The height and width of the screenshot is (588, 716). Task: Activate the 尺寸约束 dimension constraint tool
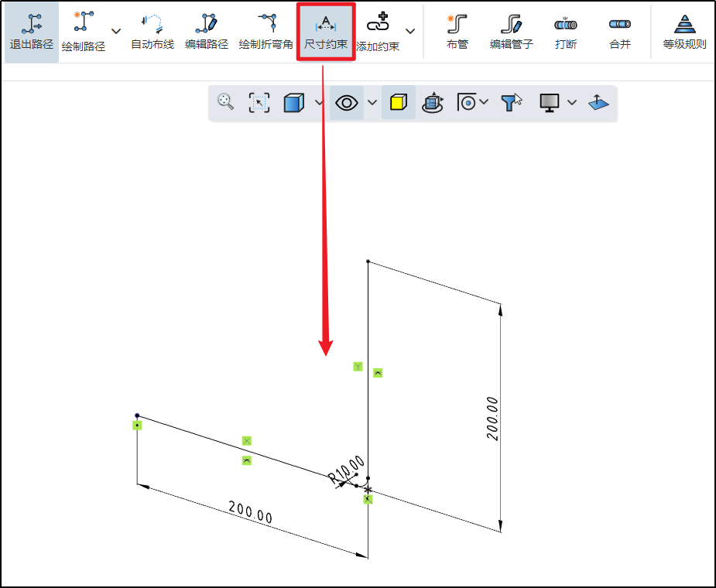pos(326,31)
